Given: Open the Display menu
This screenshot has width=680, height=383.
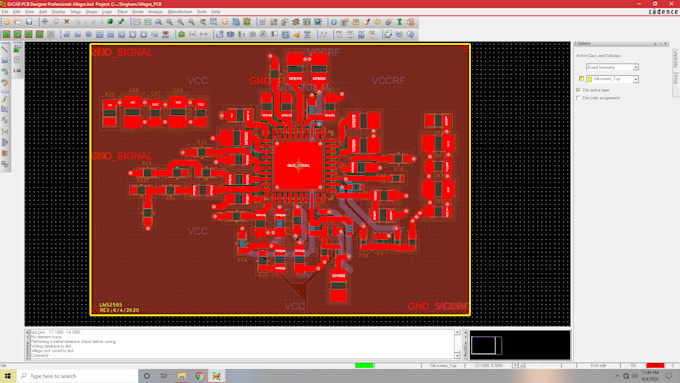Looking at the screenshot, I should click(58, 12).
